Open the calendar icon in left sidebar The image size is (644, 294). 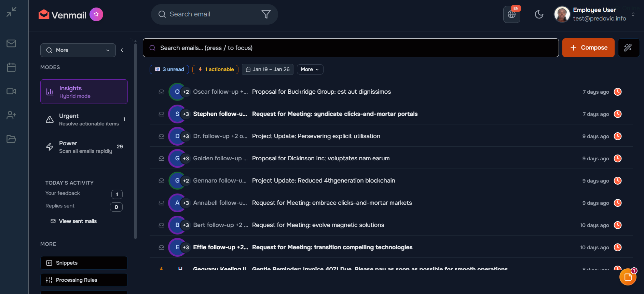11,67
